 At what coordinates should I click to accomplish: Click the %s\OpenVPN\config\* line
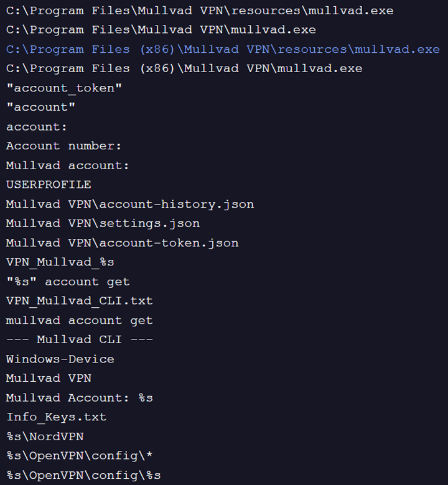(x=80, y=456)
